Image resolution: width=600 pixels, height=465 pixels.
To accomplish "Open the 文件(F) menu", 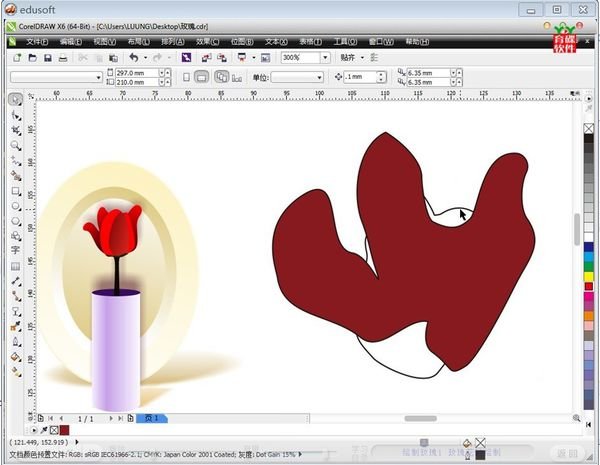I will (x=38, y=42).
